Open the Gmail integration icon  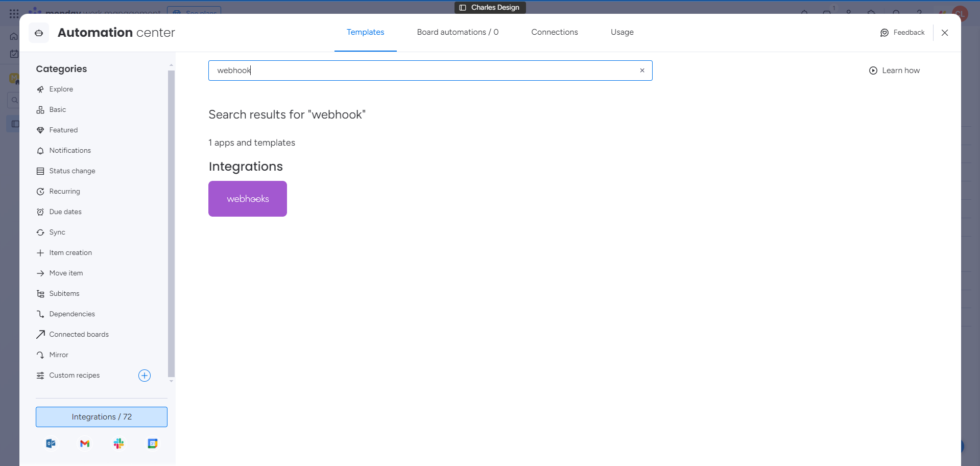click(x=85, y=444)
